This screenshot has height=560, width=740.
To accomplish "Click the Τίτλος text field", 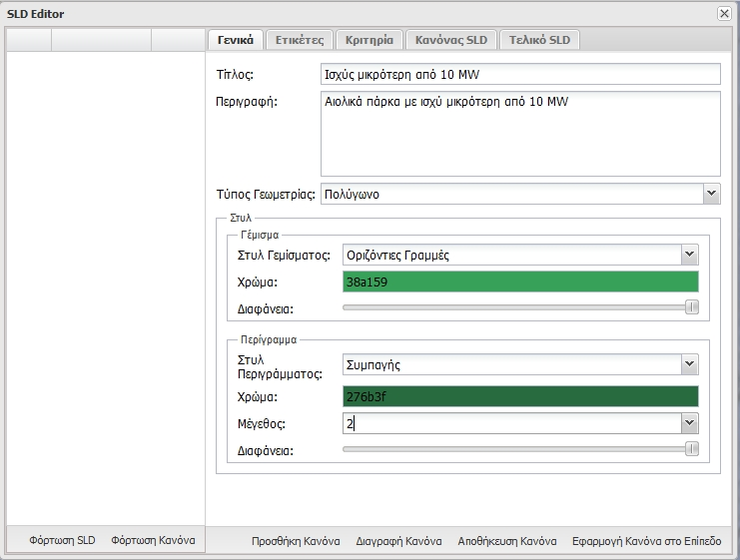I will [x=519, y=75].
